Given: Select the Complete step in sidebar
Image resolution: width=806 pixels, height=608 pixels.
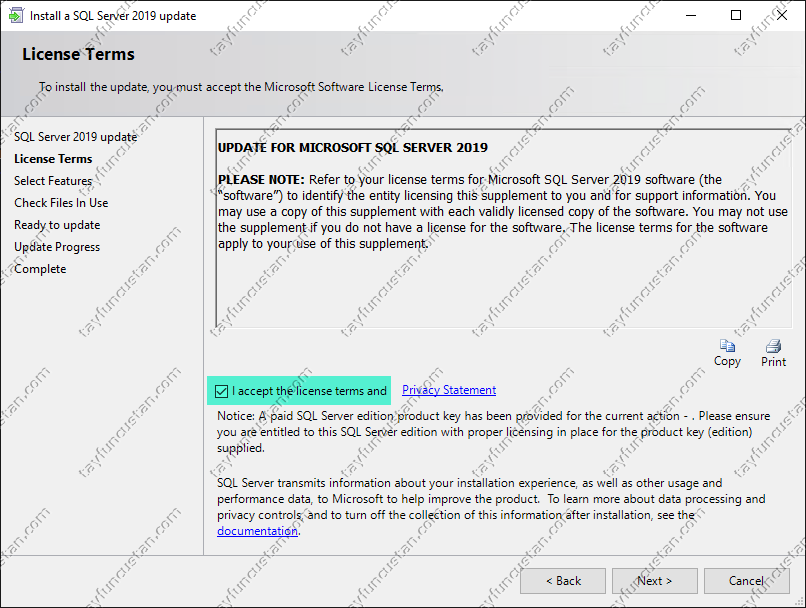Looking at the screenshot, I should pyautogui.click(x=40, y=269).
